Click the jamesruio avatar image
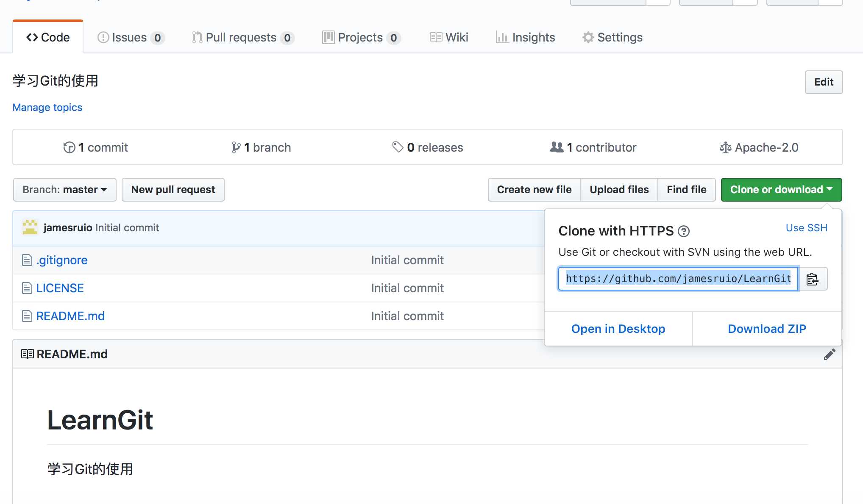The image size is (863, 504). 30,227
